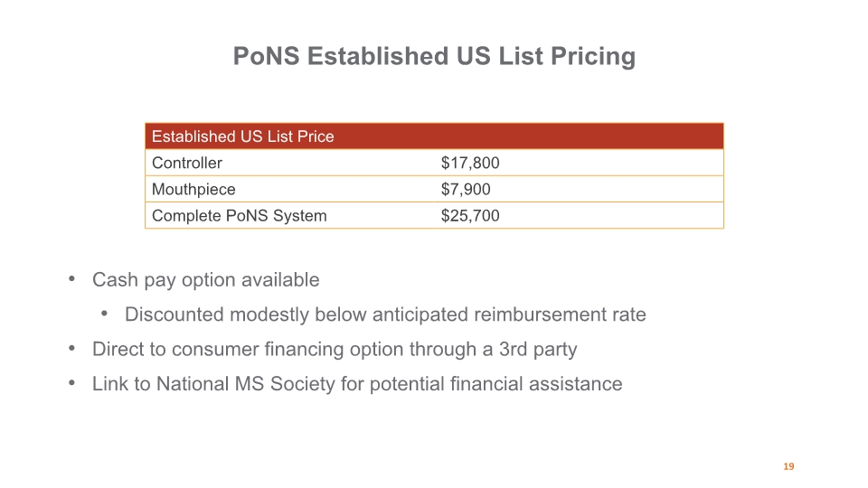This screenshot has width=868, height=488.
Task: Click the Direct to consumer financing bullet
Action: [x=335, y=349]
